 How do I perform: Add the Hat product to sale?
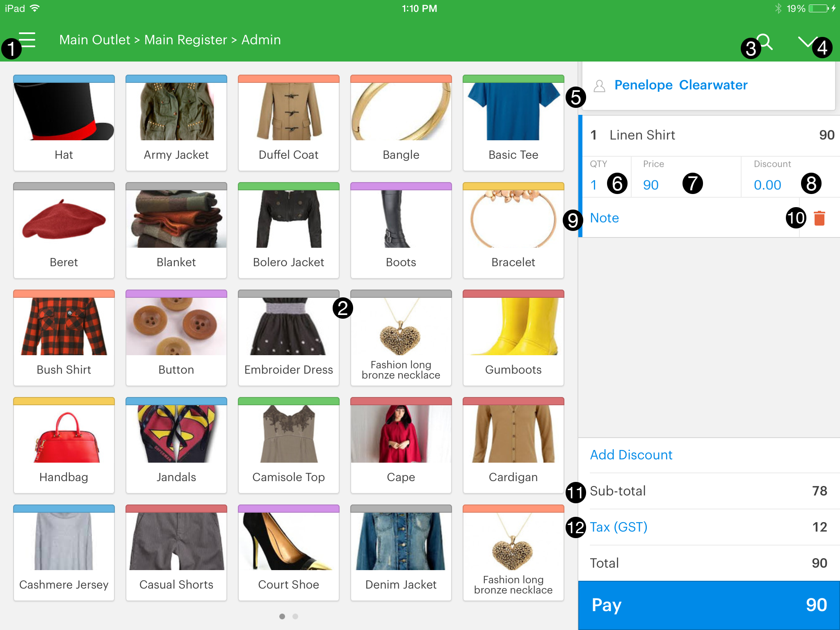(x=64, y=123)
